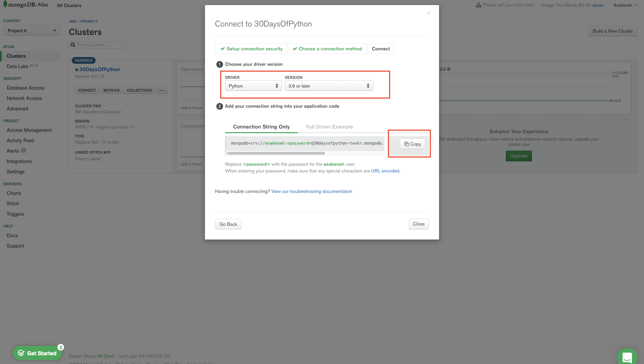Open the Driver dropdown showing Python
The height and width of the screenshot is (364, 644).
click(x=253, y=86)
